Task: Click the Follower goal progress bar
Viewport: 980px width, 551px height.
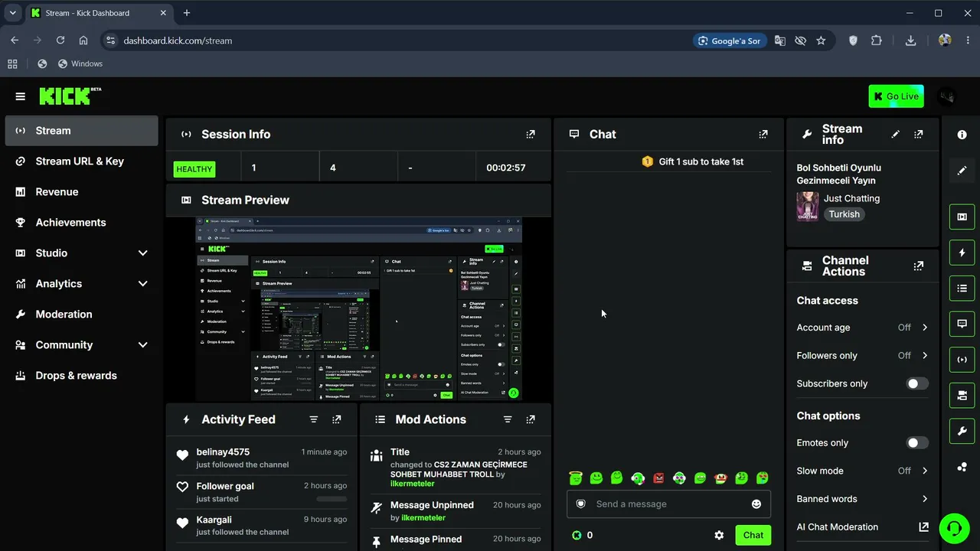Action: (x=332, y=499)
